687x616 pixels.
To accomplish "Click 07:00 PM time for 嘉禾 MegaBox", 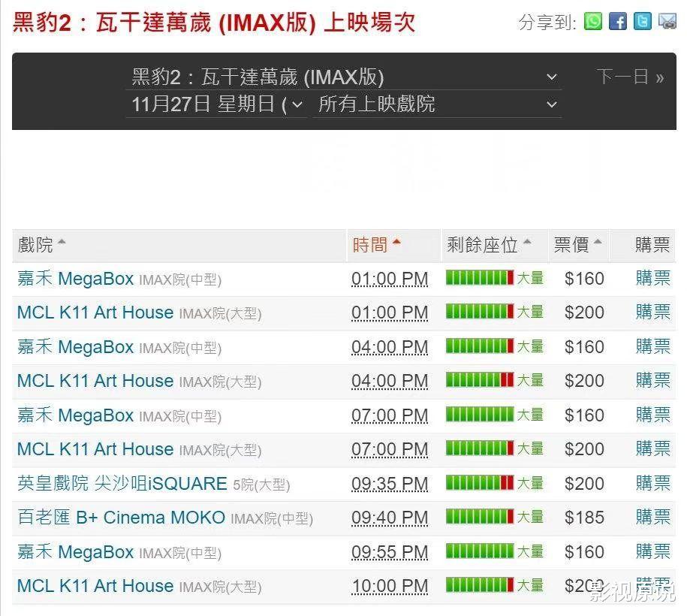I will point(390,416).
